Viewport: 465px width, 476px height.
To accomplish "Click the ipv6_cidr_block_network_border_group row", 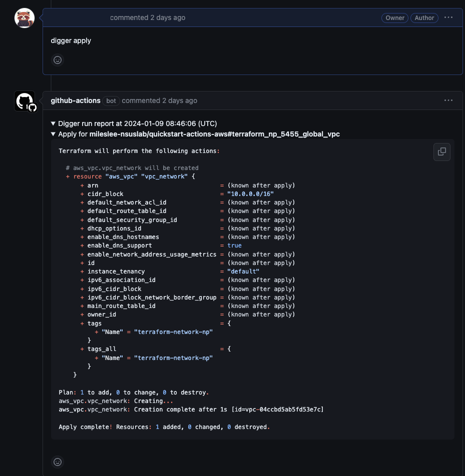I will coord(188,297).
